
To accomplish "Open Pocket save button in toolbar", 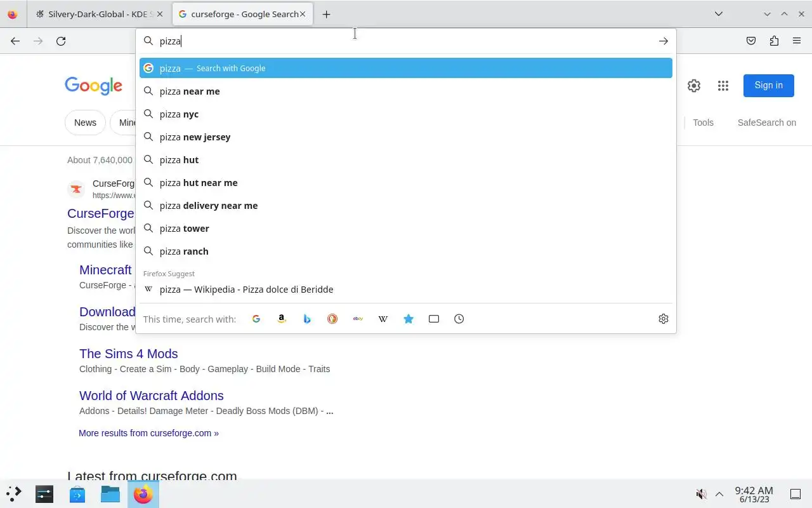I will click(x=751, y=41).
